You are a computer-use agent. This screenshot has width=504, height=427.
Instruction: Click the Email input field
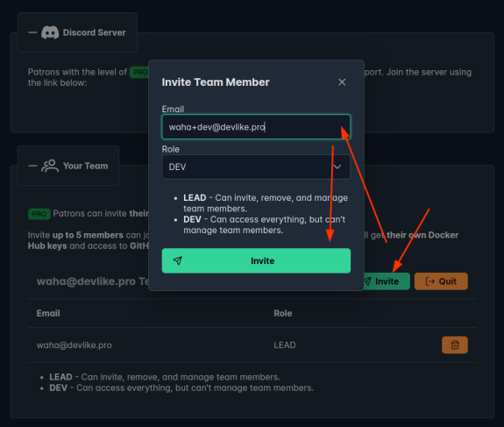point(256,127)
